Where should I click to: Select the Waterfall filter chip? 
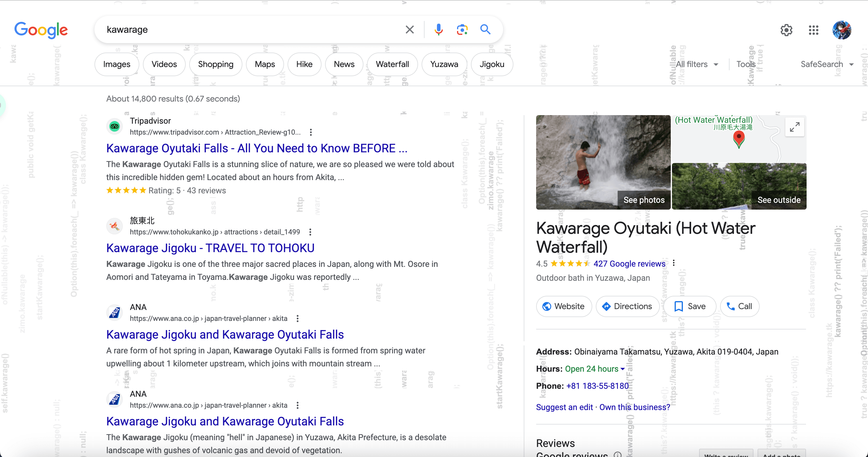pyautogui.click(x=392, y=64)
